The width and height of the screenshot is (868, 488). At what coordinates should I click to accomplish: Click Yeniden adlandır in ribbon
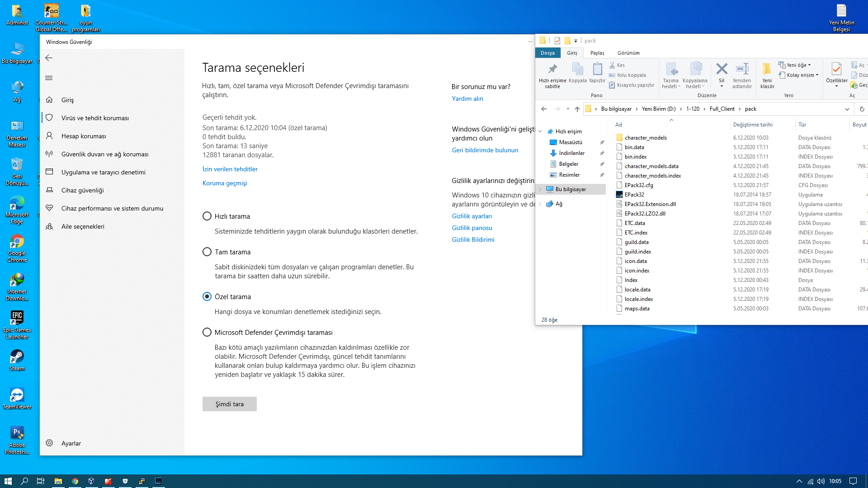pyautogui.click(x=742, y=75)
